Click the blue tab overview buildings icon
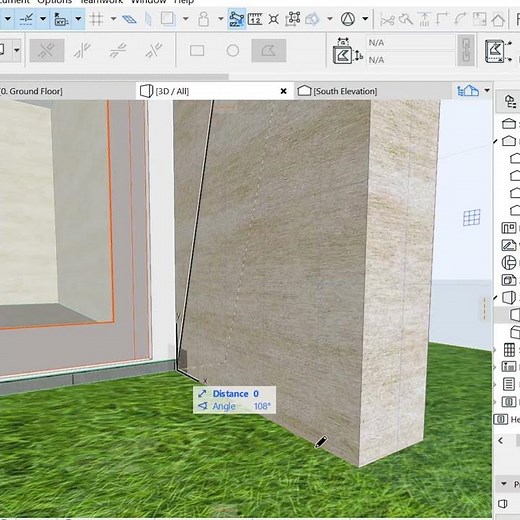Viewport: 520px width, 520px height. (468, 90)
